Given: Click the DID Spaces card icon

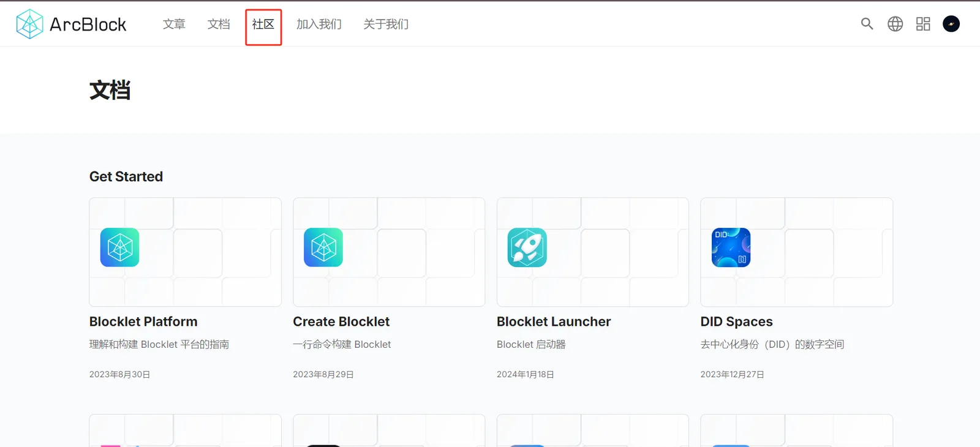Looking at the screenshot, I should point(731,247).
